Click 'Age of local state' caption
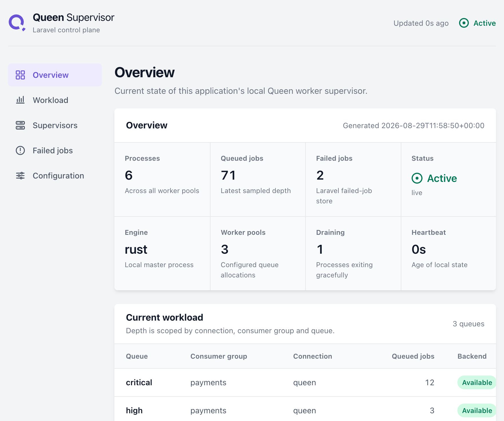The width and height of the screenshot is (504, 421). [x=439, y=265]
